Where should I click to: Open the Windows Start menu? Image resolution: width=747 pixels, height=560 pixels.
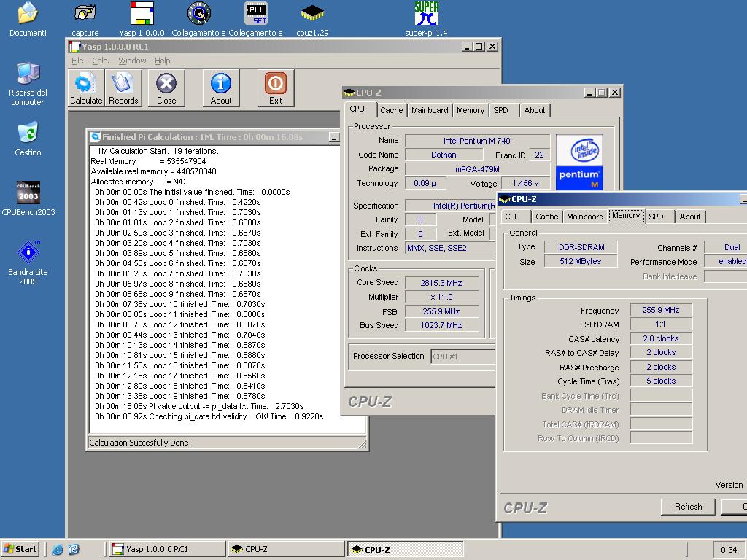(x=20, y=549)
